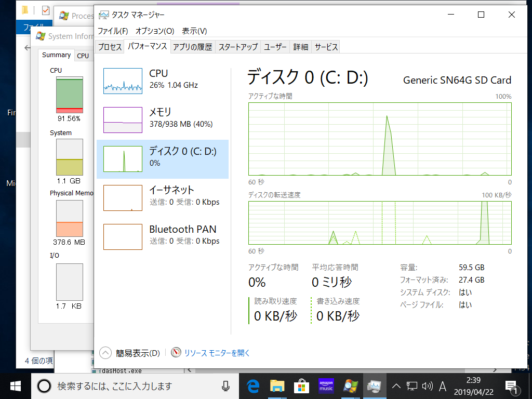The image size is (532, 399).
Task: Select the CPU performance thumbnail graph
Action: (123, 81)
